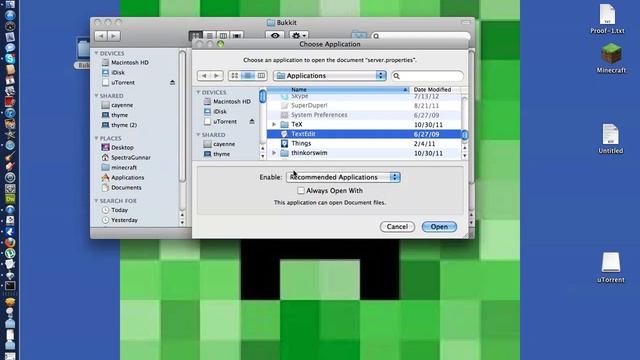The width and height of the screenshot is (640, 360).
Task: Select Yesterday search in Bukkit sidebar
Action: tap(120, 220)
